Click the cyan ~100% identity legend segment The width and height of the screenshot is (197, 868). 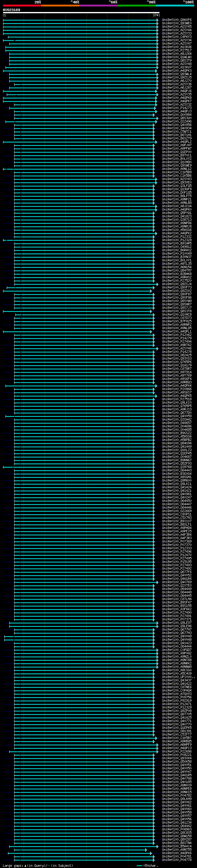tap(175, 6)
